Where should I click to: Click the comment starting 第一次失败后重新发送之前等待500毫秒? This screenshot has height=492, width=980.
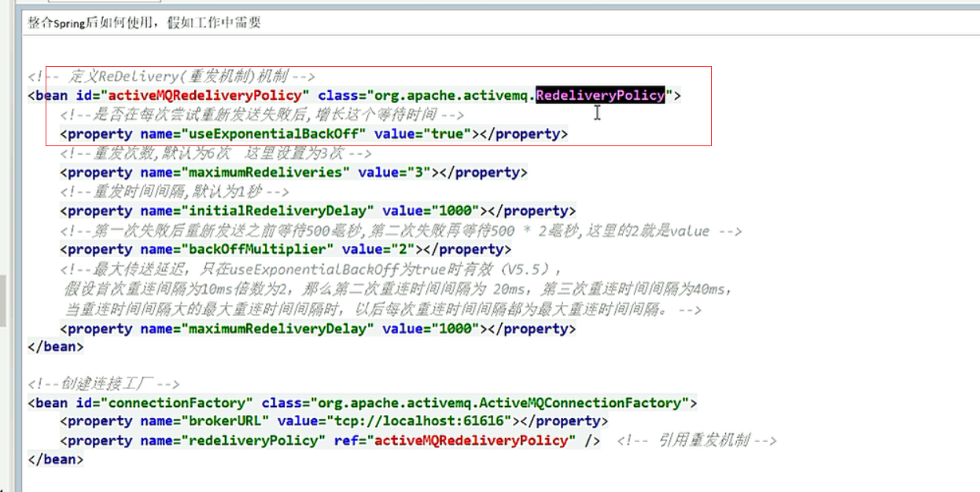401,230
